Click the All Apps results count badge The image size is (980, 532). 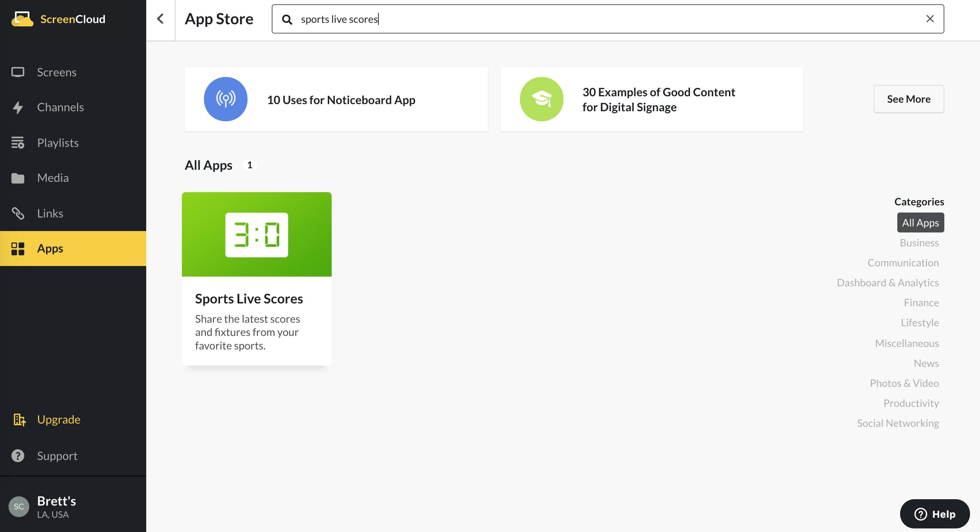pyautogui.click(x=250, y=165)
